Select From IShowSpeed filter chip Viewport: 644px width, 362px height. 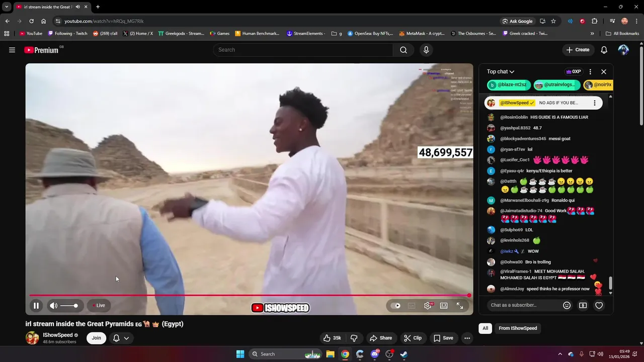pos(518,328)
